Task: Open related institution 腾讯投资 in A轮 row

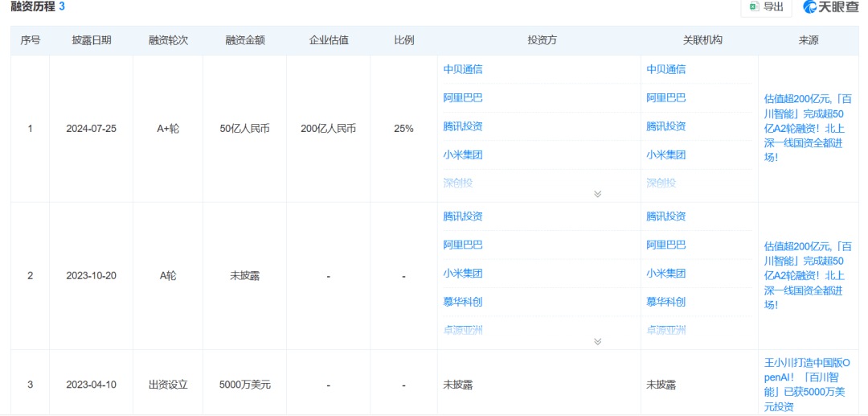Action: (x=666, y=216)
